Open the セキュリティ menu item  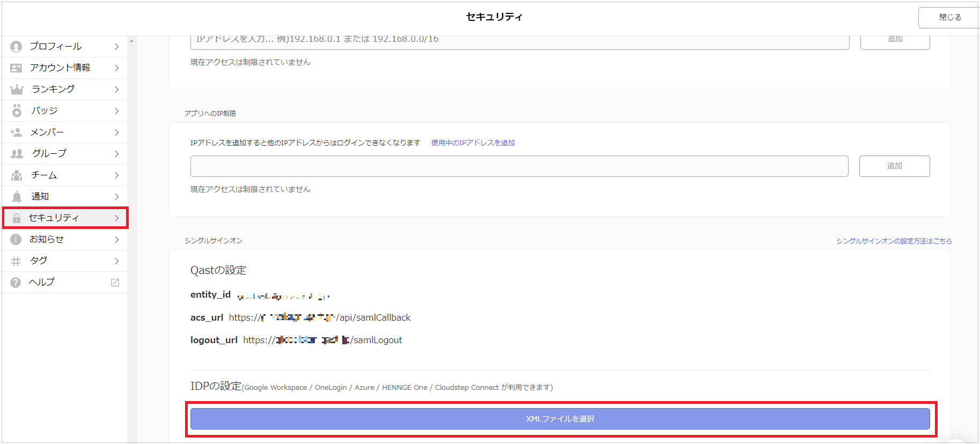[x=64, y=218]
